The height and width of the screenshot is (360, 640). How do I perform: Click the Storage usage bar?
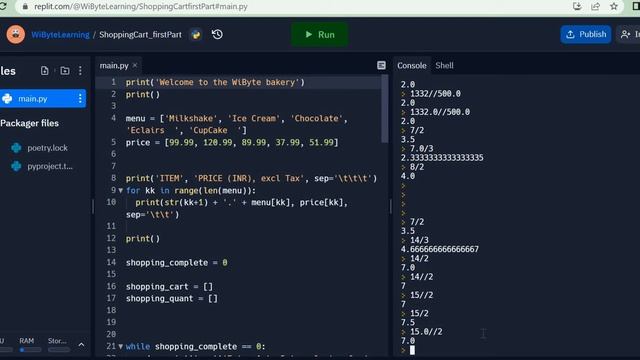point(59,350)
